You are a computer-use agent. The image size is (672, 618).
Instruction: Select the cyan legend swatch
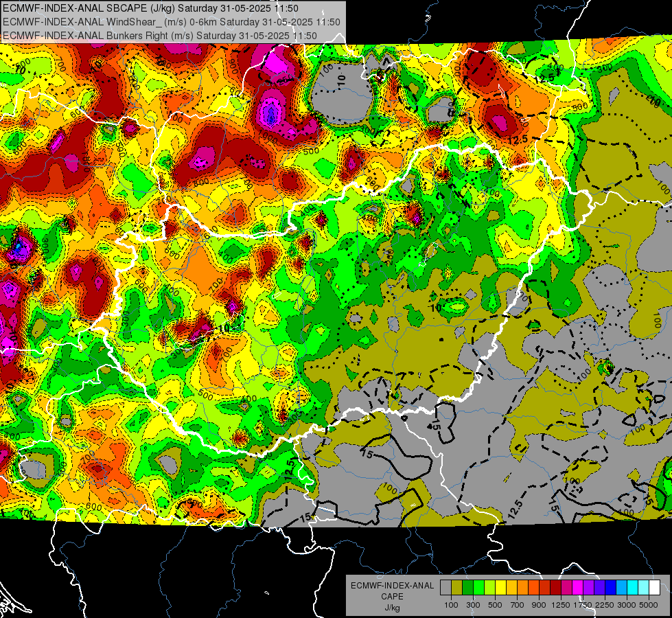click(633, 588)
